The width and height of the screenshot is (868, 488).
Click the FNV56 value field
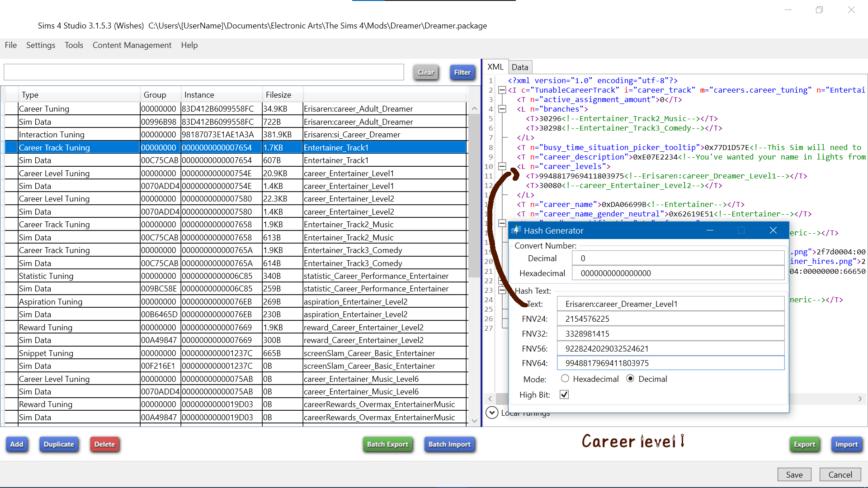click(670, 348)
